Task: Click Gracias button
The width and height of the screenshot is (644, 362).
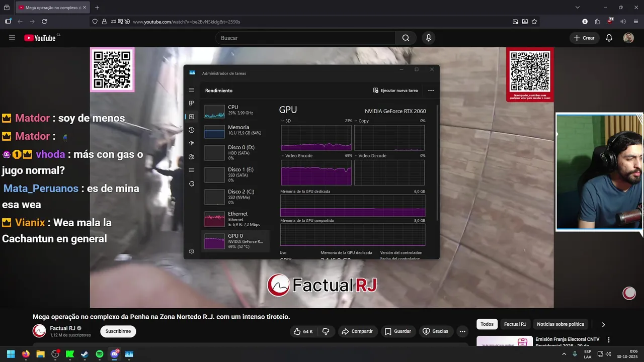Action: 435,331
